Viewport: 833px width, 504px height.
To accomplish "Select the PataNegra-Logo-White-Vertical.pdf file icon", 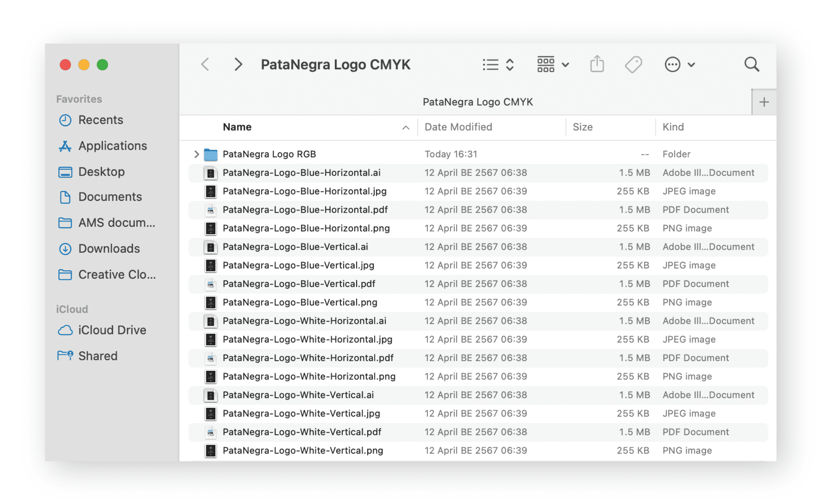I will pos(210,432).
